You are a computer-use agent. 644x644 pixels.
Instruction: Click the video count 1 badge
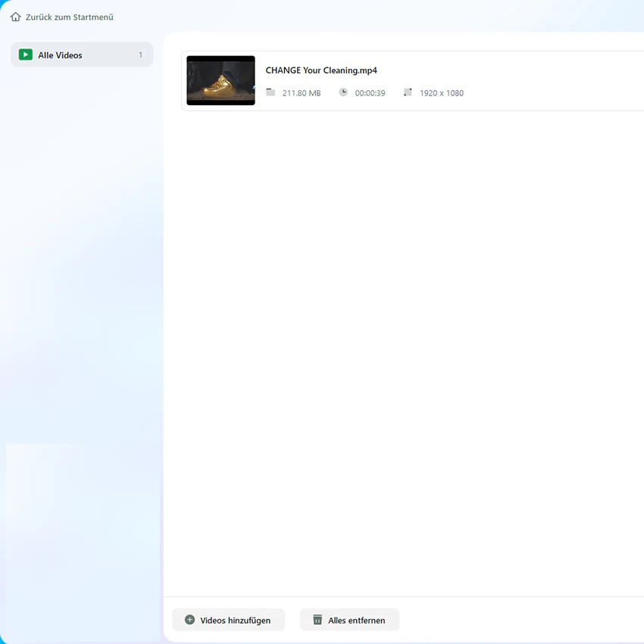[140, 55]
